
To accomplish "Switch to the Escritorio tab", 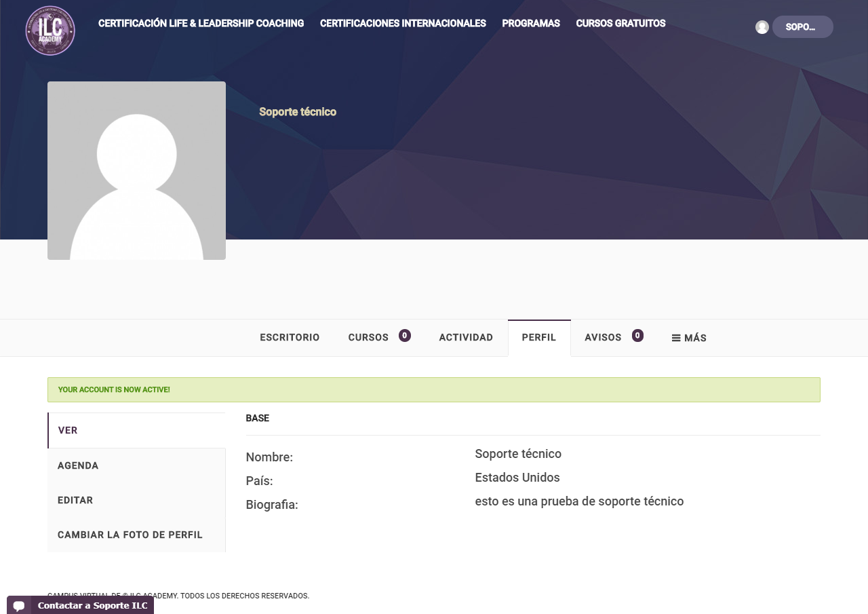I will 290,338.
